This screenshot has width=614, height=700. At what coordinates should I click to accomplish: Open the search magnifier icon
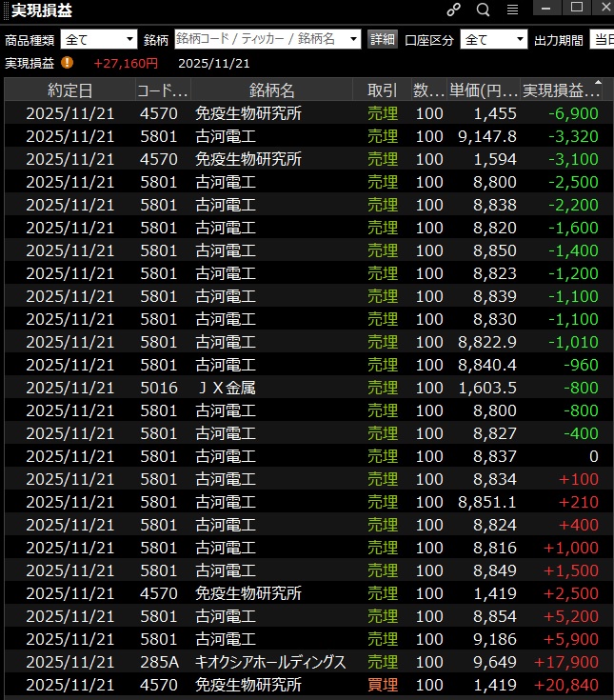click(483, 10)
